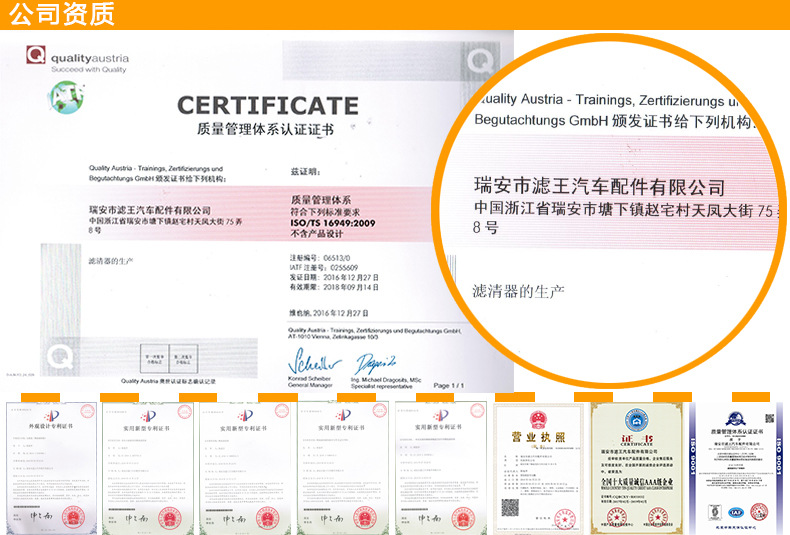Click the magnified 滤清器的生产 text in circle

pyautogui.click(x=518, y=291)
